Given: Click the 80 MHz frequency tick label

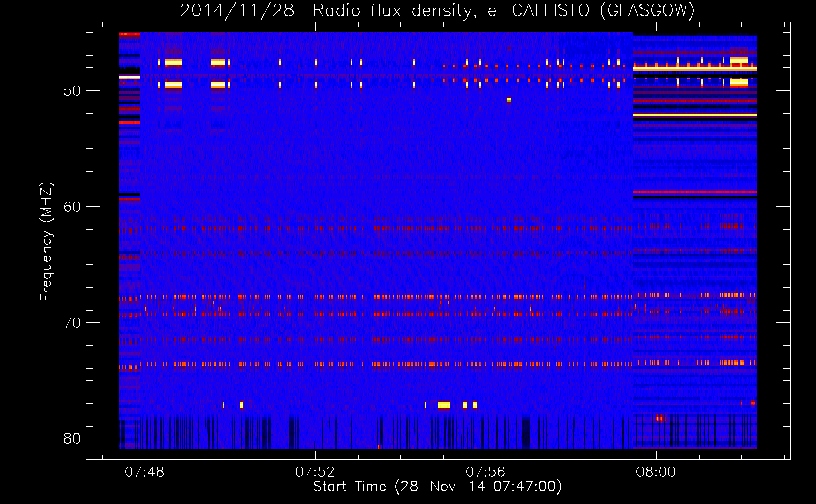Looking at the screenshot, I should pyautogui.click(x=72, y=438).
